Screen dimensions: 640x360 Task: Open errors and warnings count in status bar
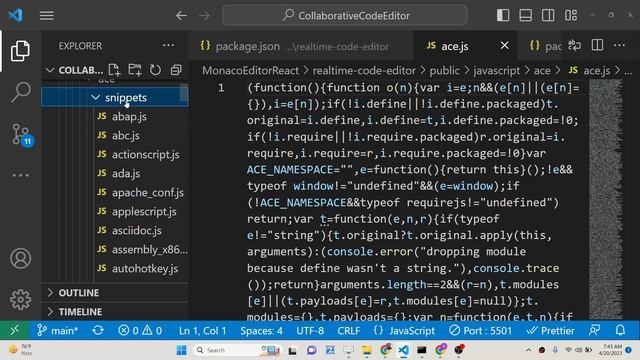coord(140,331)
